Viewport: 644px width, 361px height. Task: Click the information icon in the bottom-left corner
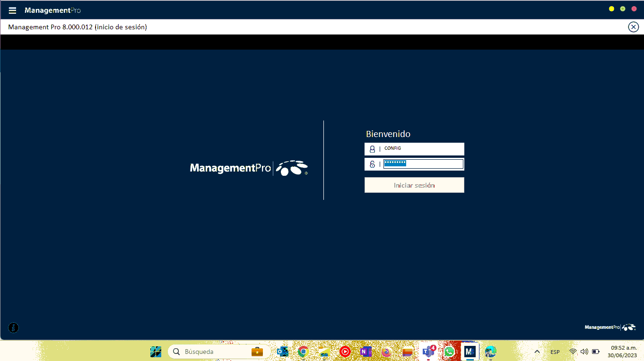[14, 327]
